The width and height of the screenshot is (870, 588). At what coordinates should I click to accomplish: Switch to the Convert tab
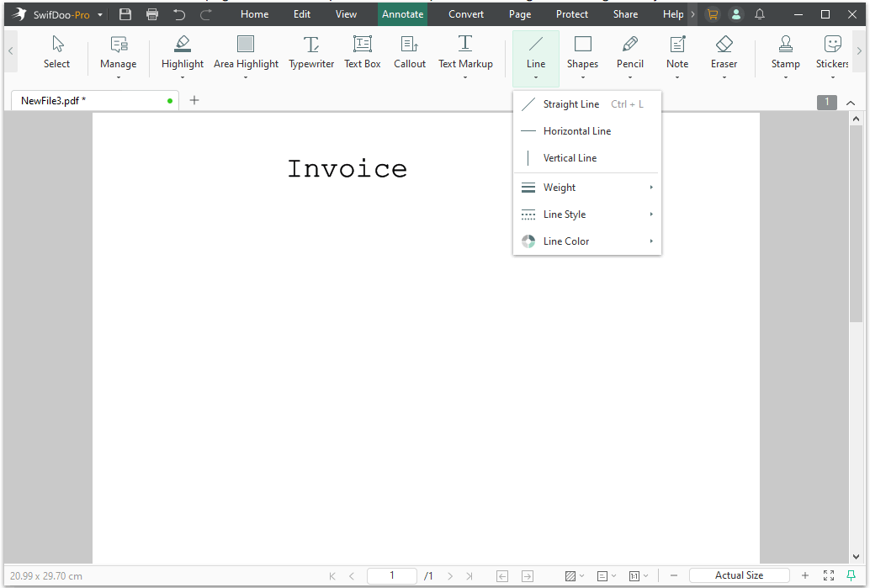(465, 13)
